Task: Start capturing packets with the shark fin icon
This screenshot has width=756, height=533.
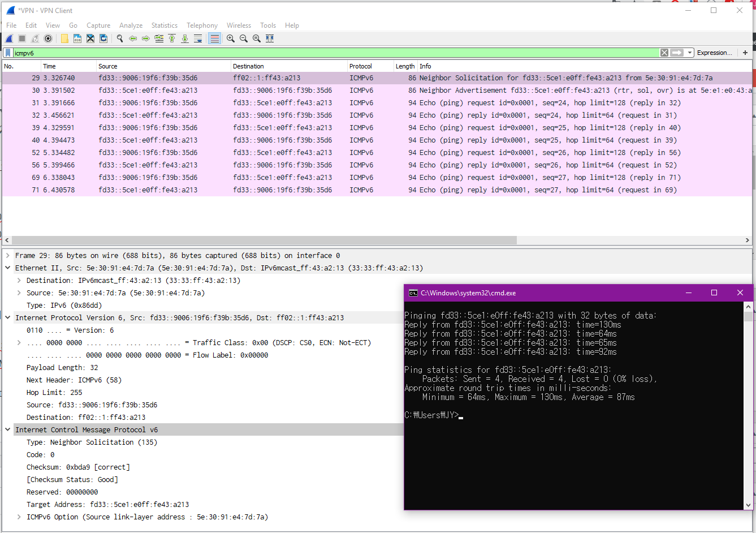Action: 9,38
